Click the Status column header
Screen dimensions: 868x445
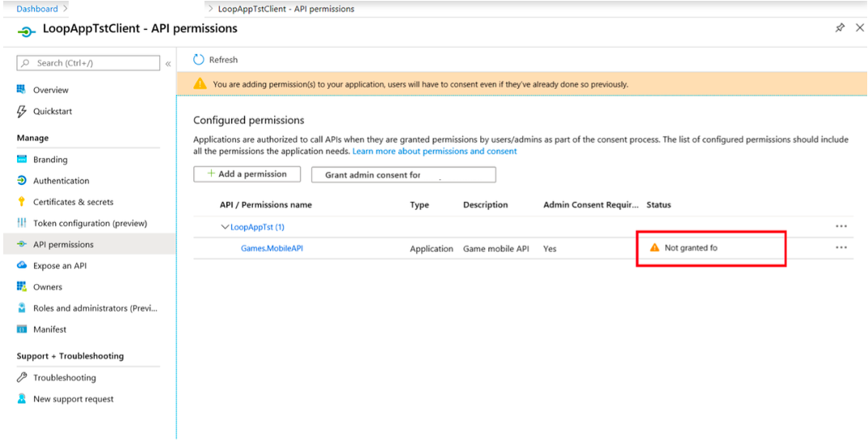[x=659, y=205]
